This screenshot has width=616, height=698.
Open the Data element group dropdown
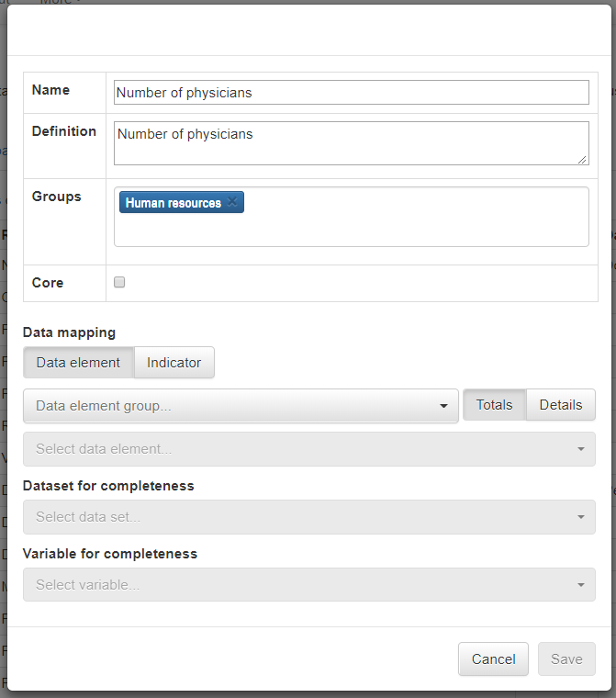coord(241,406)
